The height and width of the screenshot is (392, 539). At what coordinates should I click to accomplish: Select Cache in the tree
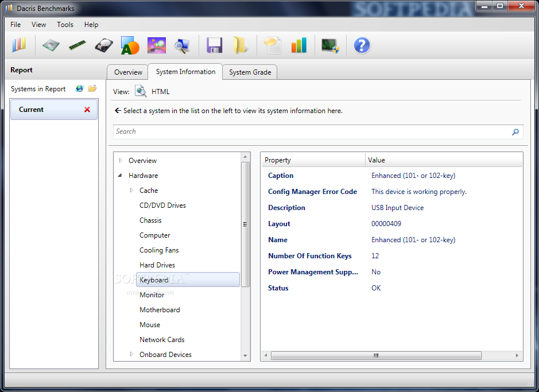[x=149, y=191]
